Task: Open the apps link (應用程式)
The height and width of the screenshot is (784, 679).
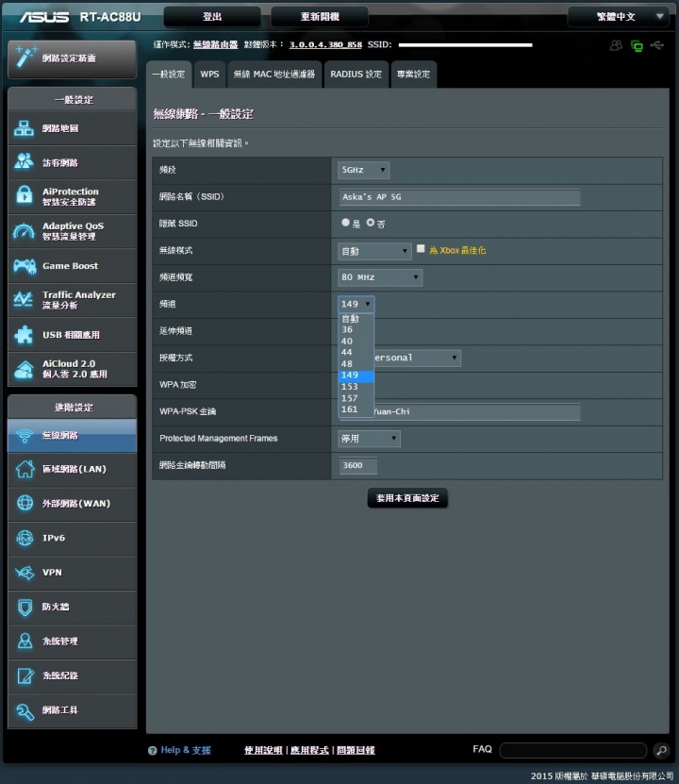Action: pyautogui.click(x=309, y=750)
